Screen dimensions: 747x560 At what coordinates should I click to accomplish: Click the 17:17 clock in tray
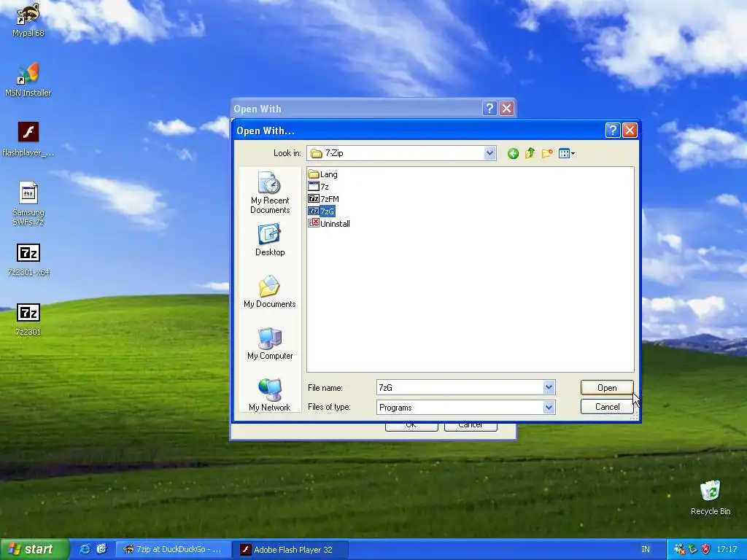coord(727,550)
